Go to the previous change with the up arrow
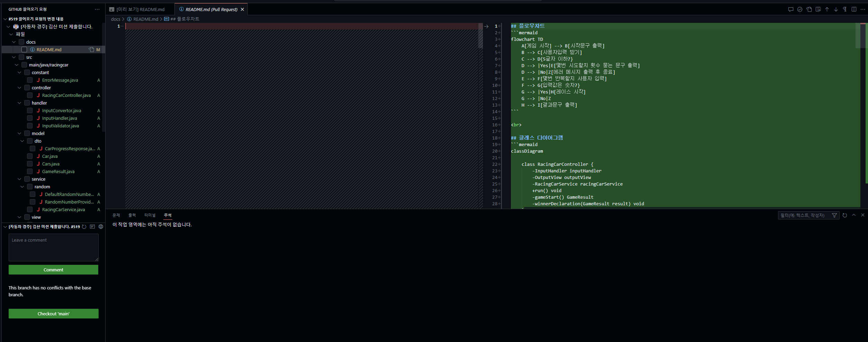868x342 pixels. [x=827, y=9]
